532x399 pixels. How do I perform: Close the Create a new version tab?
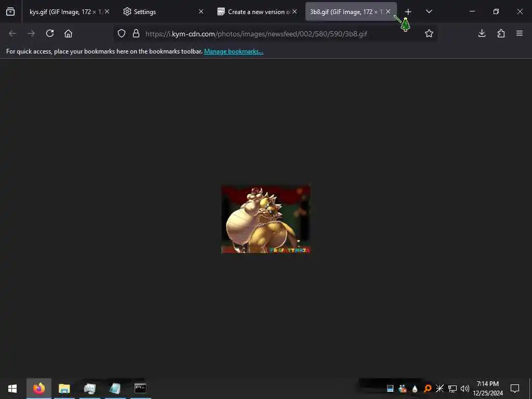click(295, 11)
